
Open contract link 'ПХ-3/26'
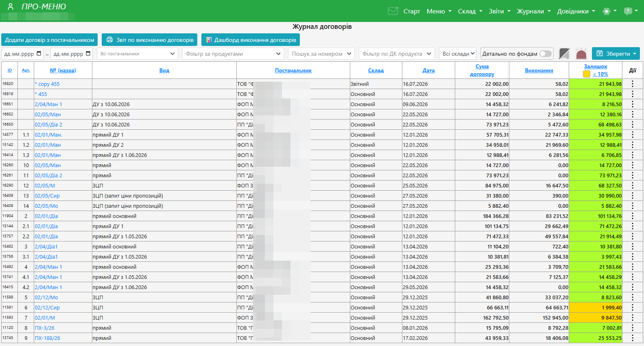(x=44, y=328)
